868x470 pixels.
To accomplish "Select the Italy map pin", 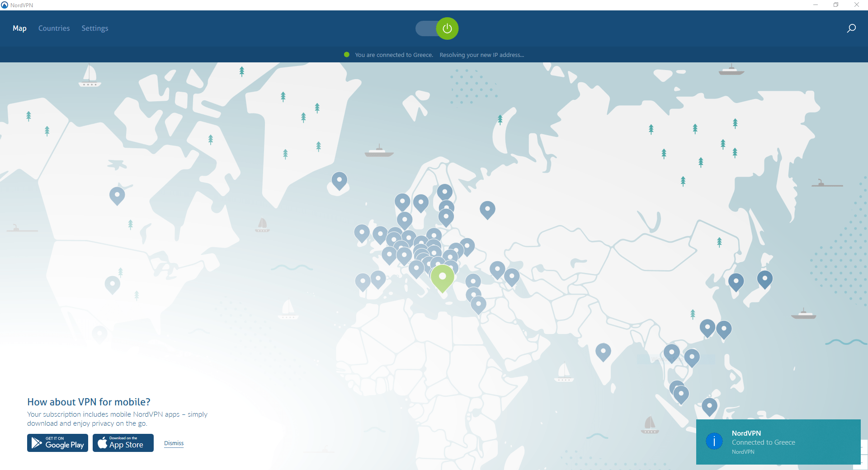I will pos(416,268).
